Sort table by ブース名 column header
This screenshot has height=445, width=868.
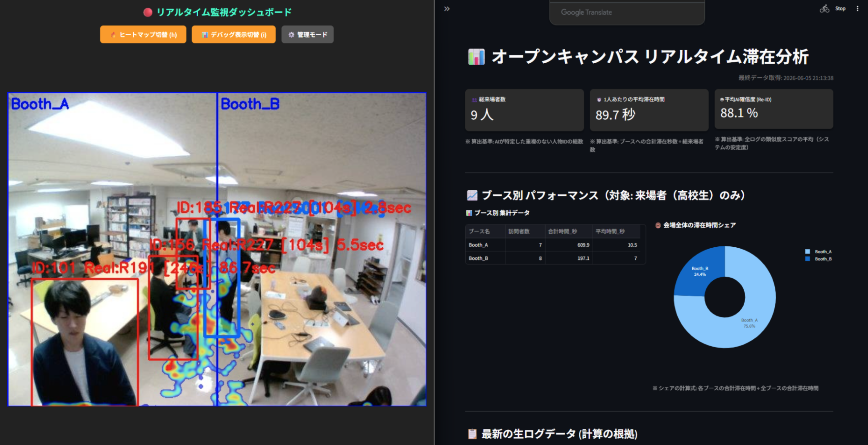[x=485, y=231]
